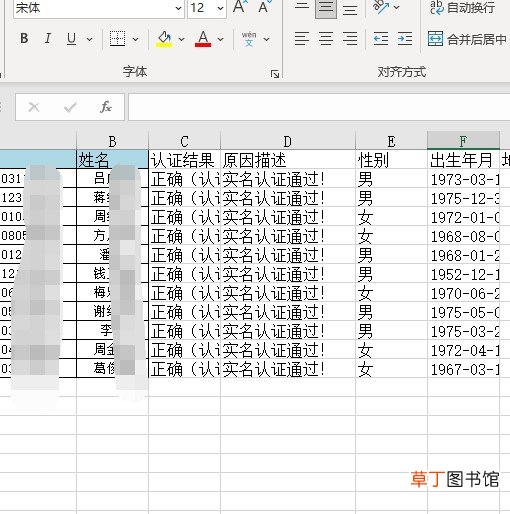Select cell with date 1973-03-1
Screen dimensions: 510x514
click(x=463, y=179)
